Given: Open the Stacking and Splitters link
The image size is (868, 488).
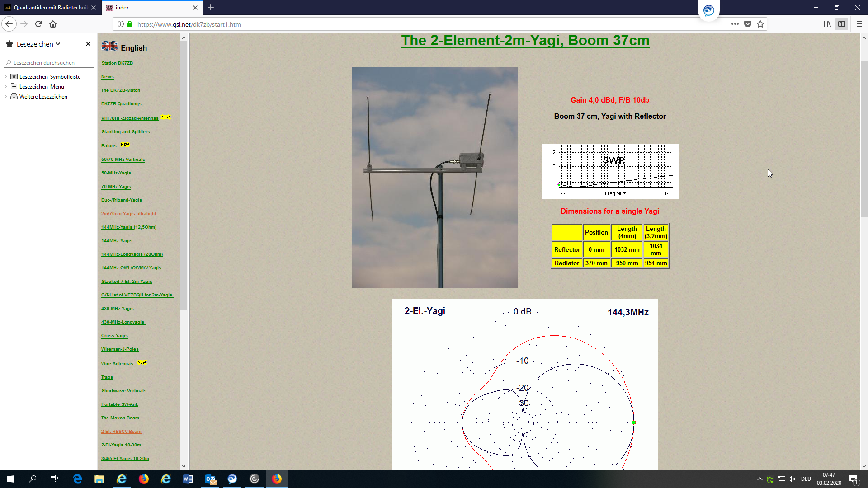Looking at the screenshot, I should [x=126, y=132].
